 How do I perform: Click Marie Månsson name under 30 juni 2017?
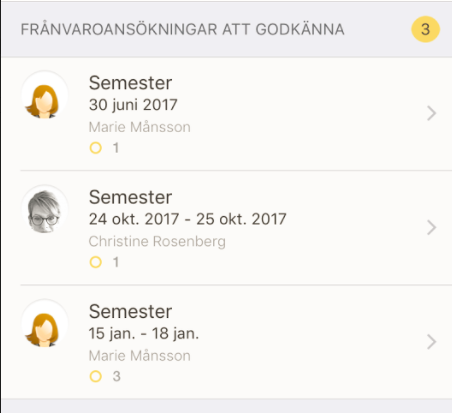[140, 127]
